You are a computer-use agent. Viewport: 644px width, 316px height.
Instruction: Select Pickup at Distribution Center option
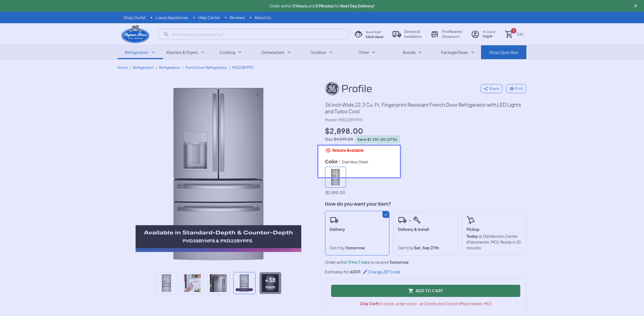pyautogui.click(x=494, y=233)
